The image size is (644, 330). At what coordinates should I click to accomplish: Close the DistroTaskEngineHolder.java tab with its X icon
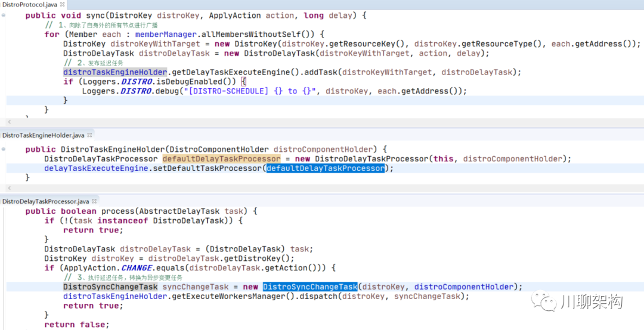89,135
